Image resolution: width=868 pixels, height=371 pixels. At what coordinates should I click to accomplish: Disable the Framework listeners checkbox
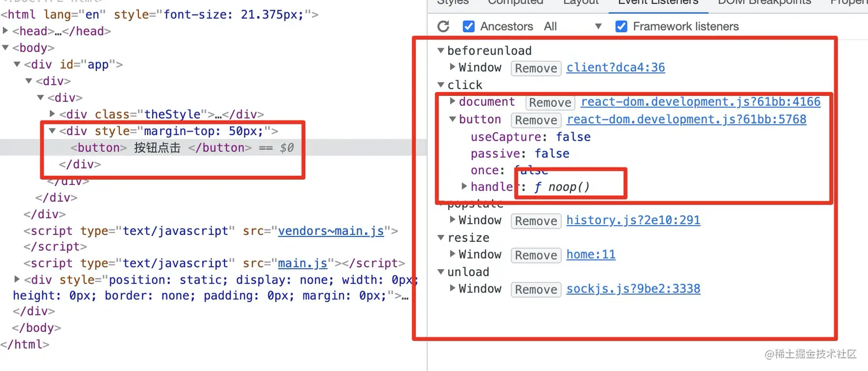[621, 26]
